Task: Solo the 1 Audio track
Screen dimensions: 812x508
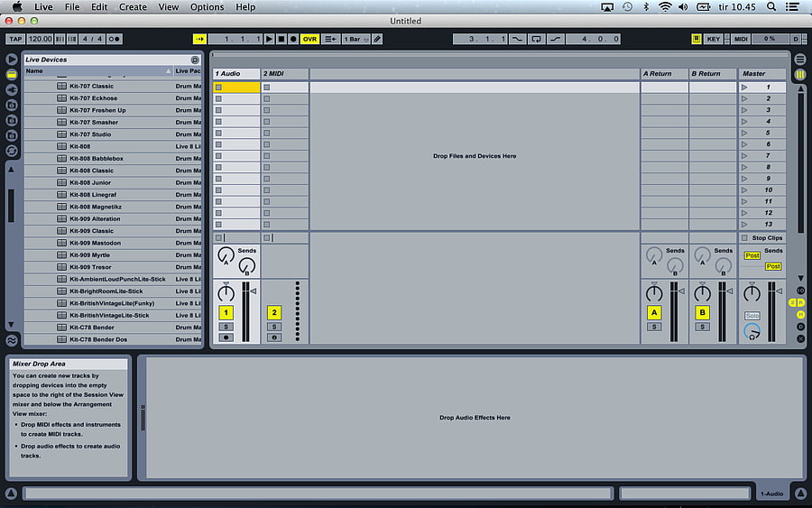Action: click(226, 327)
